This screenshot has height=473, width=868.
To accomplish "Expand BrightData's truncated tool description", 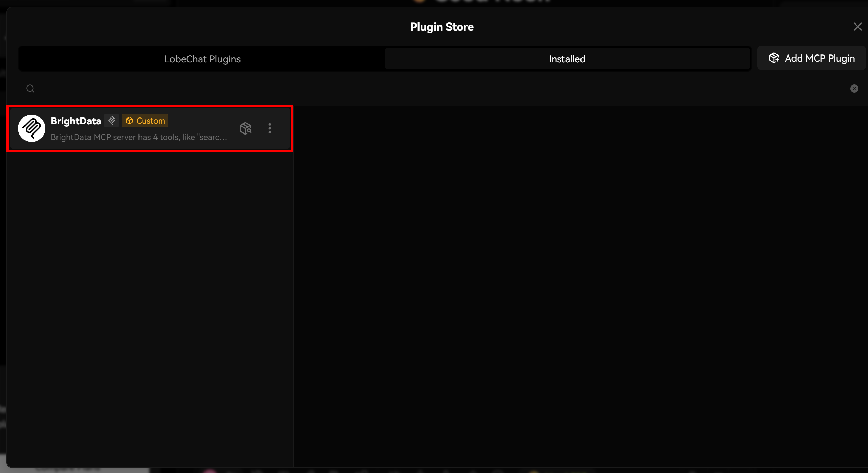I will 139,137.
